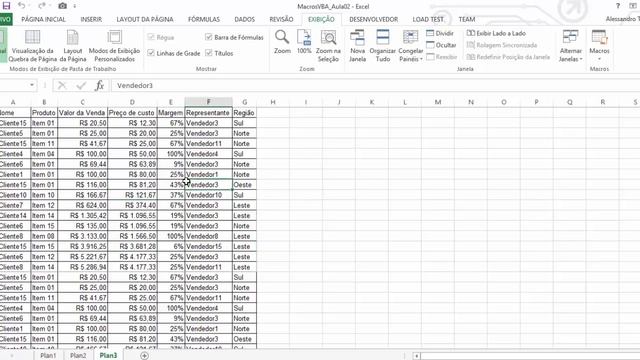Switch to Plan2 sheet tab
640x360 pixels.
coord(78,356)
